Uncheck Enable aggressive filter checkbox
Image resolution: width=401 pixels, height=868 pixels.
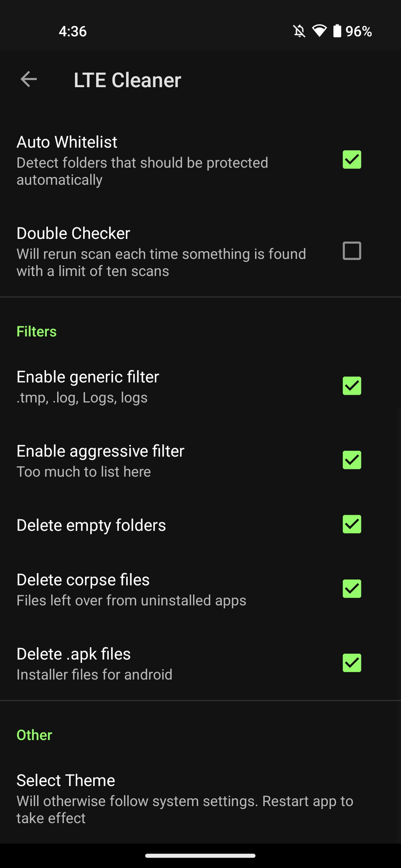(352, 460)
